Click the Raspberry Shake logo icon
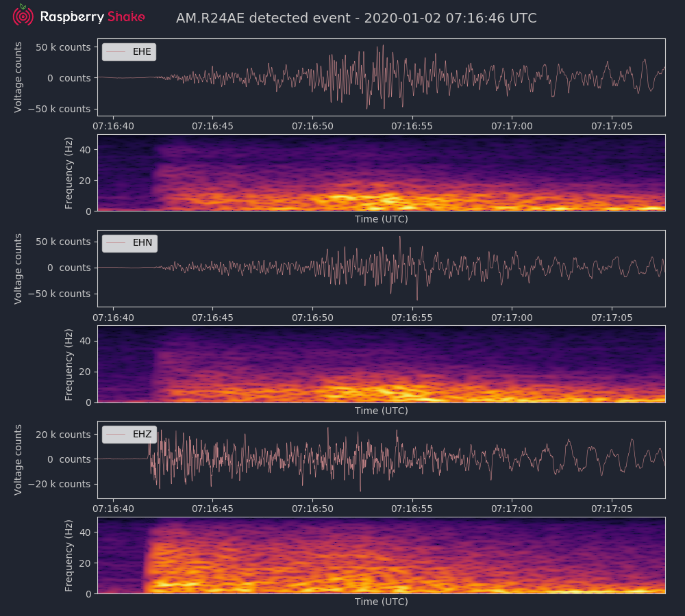This screenshot has height=616, width=685. coord(23,15)
